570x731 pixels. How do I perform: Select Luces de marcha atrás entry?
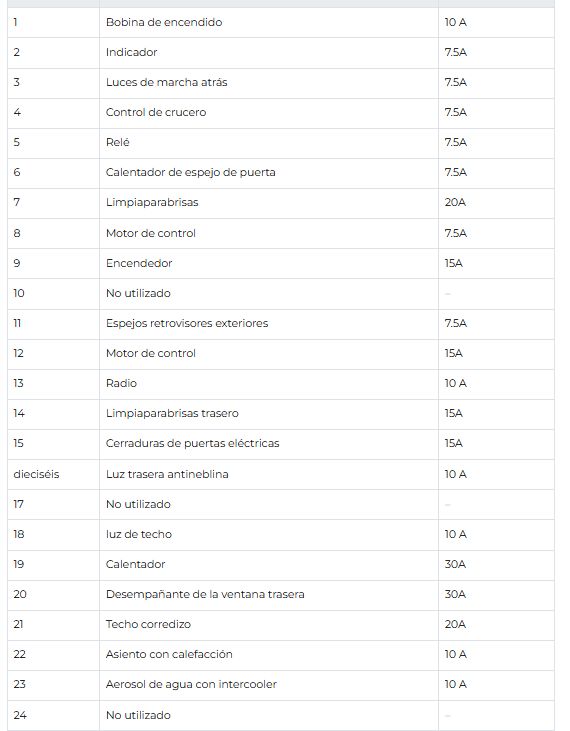click(166, 83)
